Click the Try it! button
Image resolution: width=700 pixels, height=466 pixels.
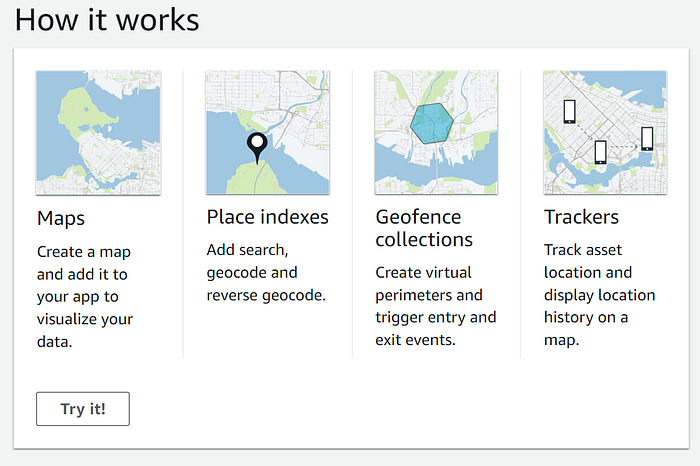(x=83, y=409)
